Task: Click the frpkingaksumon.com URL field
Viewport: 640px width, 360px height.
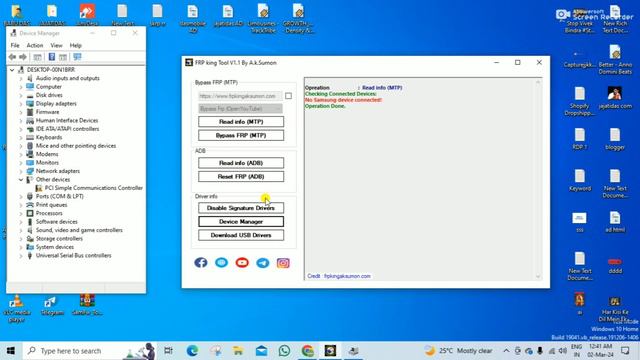Action: click(240, 96)
